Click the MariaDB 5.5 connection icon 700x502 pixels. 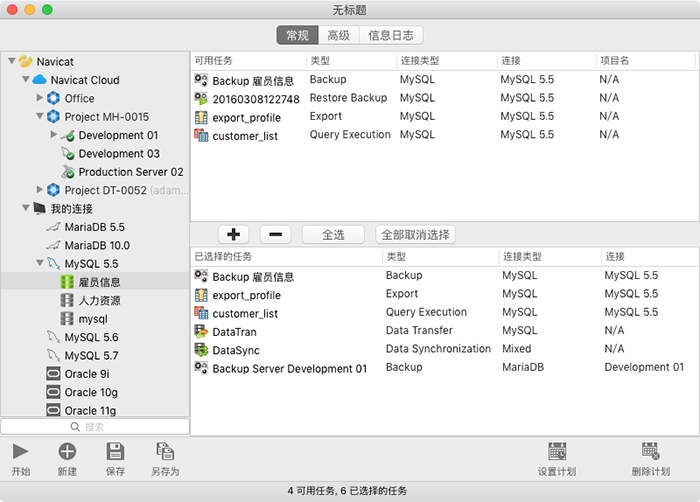(x=53, y=227)
